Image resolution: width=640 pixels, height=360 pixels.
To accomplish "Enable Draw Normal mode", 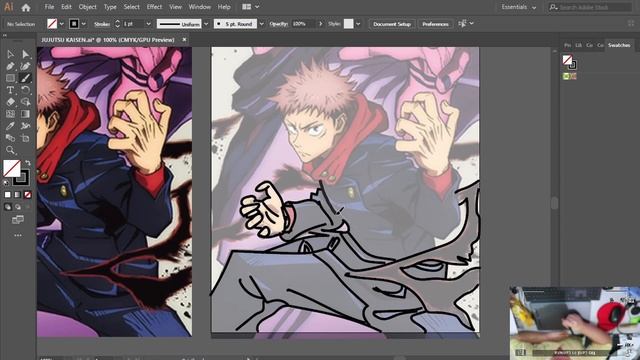I will click(x=8, y=207).
